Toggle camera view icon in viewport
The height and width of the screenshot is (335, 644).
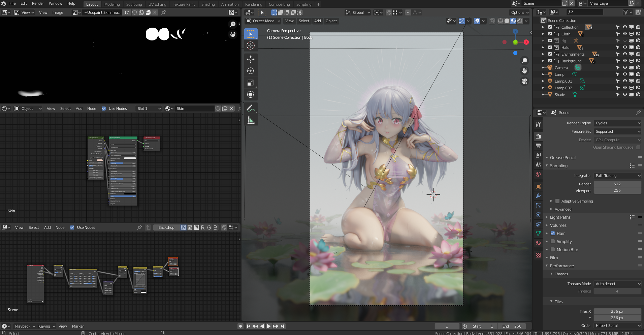(524, 81)
